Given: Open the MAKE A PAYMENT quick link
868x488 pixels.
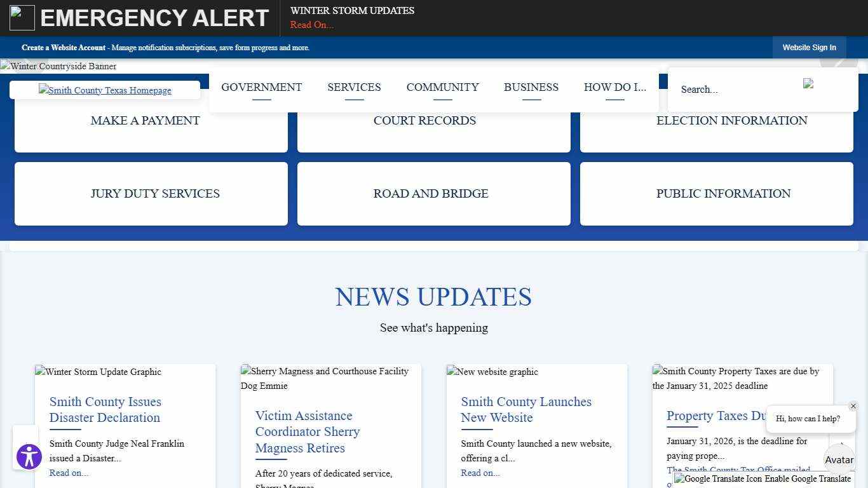Looking at the screenshot, I should point(145,121).
